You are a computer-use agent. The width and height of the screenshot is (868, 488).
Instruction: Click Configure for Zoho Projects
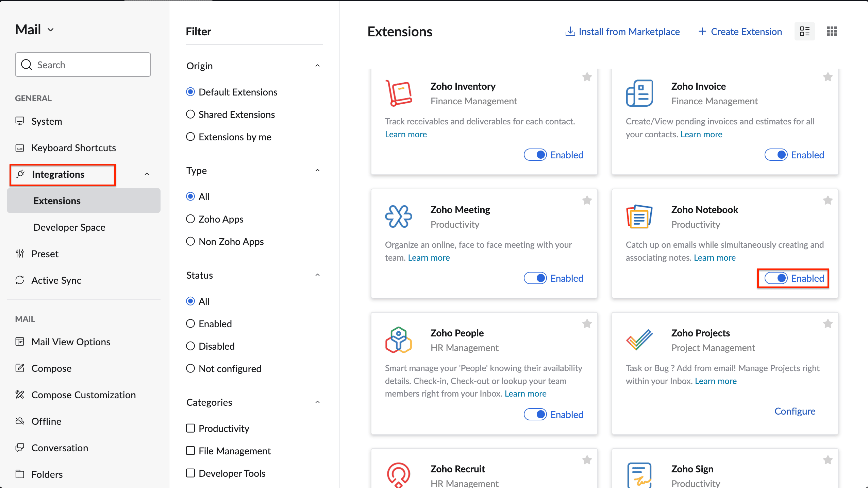click(x=795, y=411)
